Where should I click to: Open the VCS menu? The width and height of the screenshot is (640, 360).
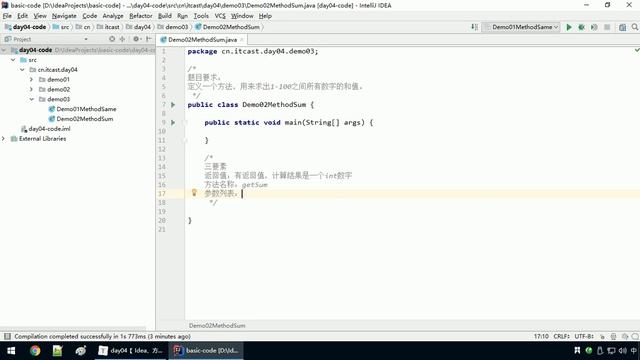pos(220,16)
